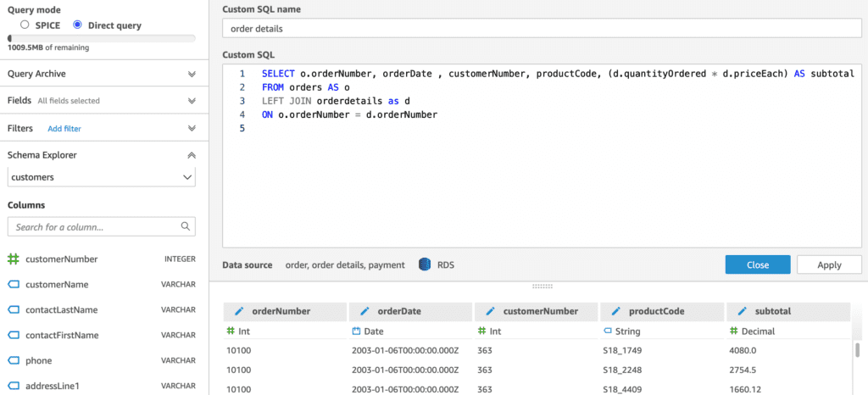Click the Search for a column field
Viewport: 868px width, 395px height.
click(x=102, y=227)
